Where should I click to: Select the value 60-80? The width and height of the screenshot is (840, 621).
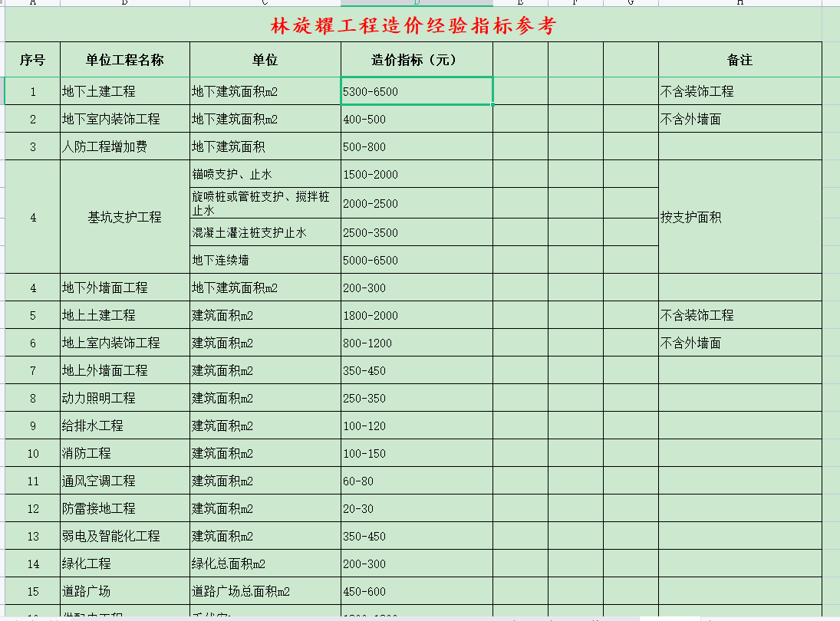coord(417,481)
